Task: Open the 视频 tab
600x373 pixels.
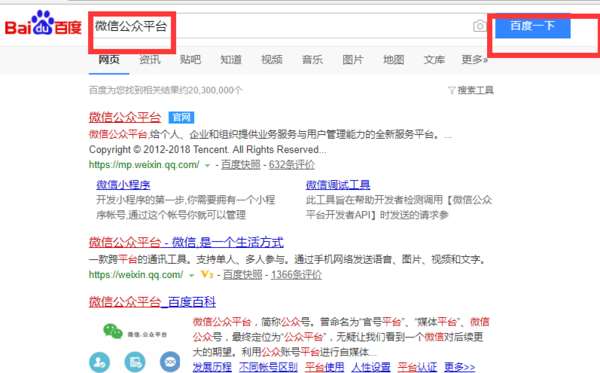Action: click(x=272, y=60)
